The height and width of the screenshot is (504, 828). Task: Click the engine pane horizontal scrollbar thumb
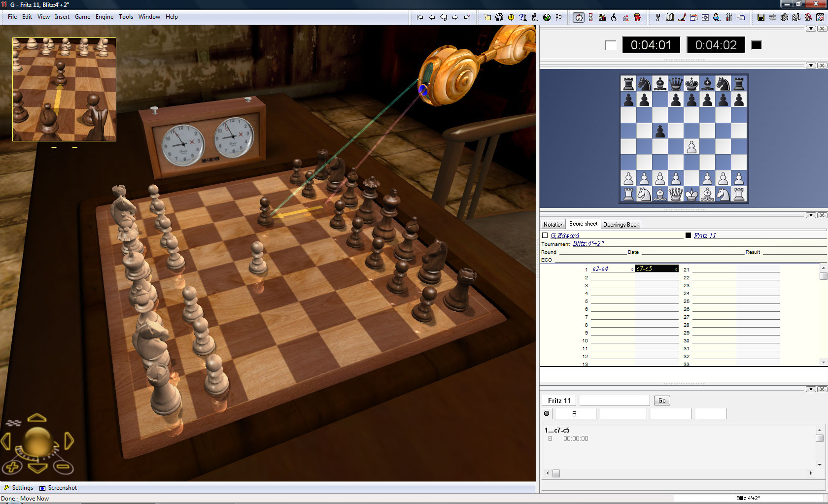pyautogui.click(x=556, y=473)
